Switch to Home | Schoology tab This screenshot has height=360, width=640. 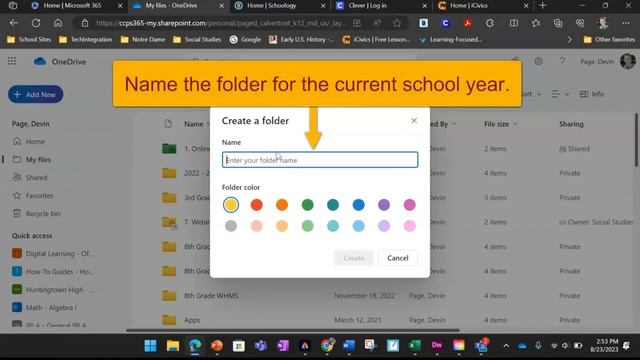(x=271, y=6)
